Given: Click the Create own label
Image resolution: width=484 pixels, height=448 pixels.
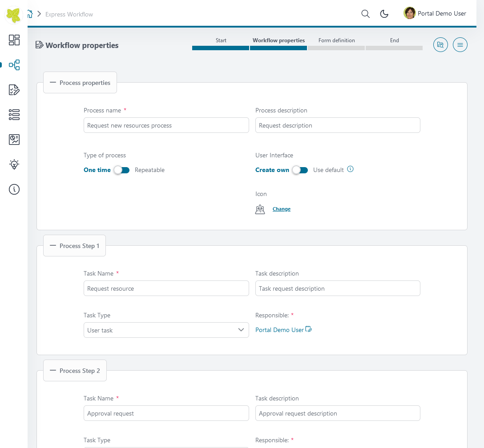Looking at the screenshot, I should tap(272, 170).
